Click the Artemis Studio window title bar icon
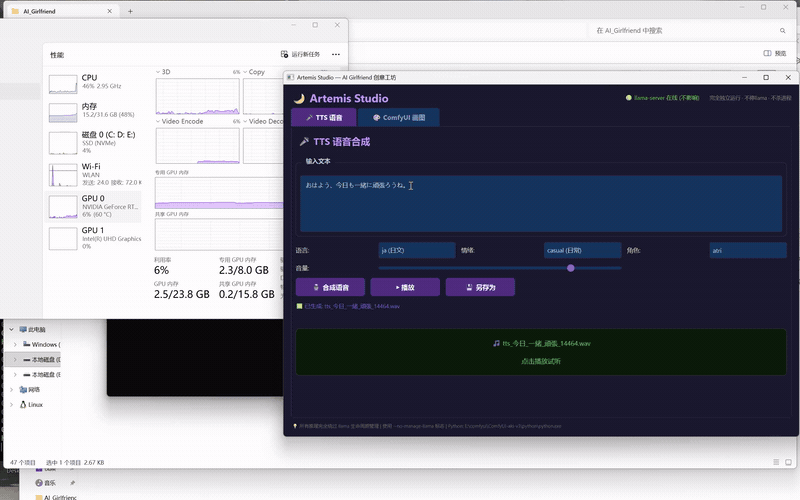 (x=290, y=78)
